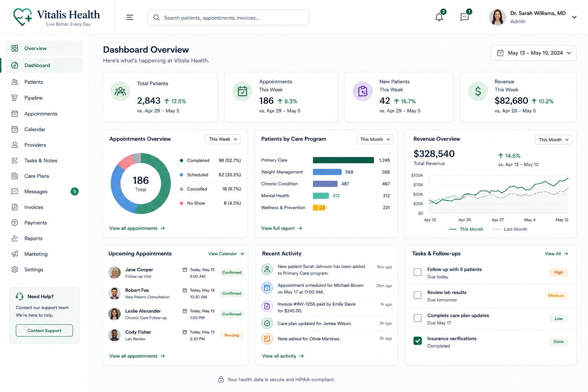The width and height of the screenshot is (588, 392).
Task: Click the Need Help headset icon
Action: pos(20,296)
